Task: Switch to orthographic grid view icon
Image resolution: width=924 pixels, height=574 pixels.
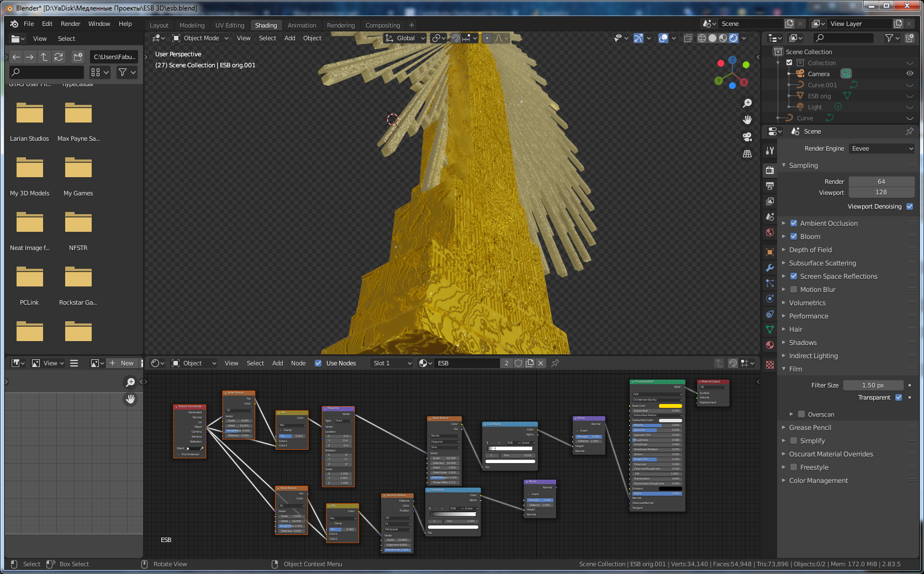Action: pyautogui.click(x=747, y=154)
